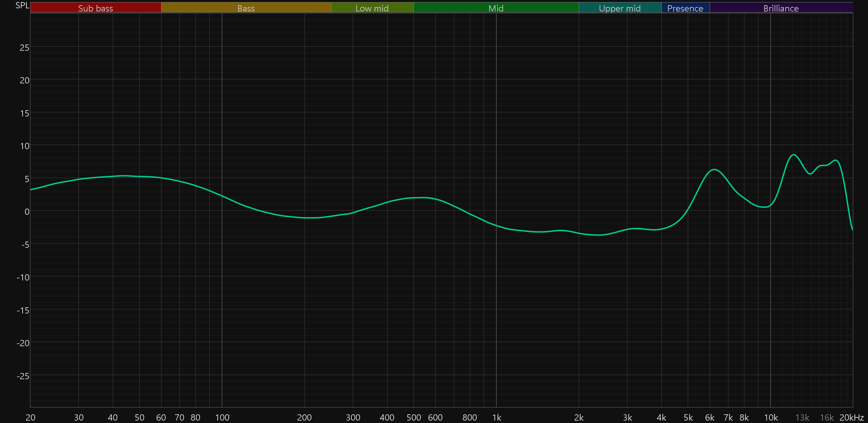Click the Low mid band header

[x=372, y=8]
